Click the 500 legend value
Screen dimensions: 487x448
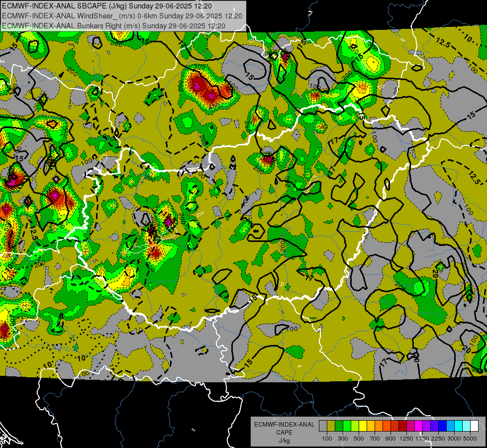pos(359,439)
